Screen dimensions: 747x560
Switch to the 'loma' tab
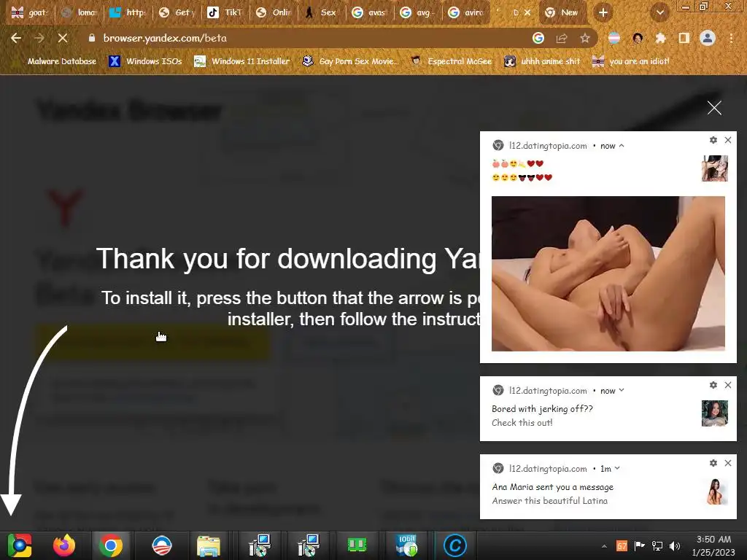(79, 13)
